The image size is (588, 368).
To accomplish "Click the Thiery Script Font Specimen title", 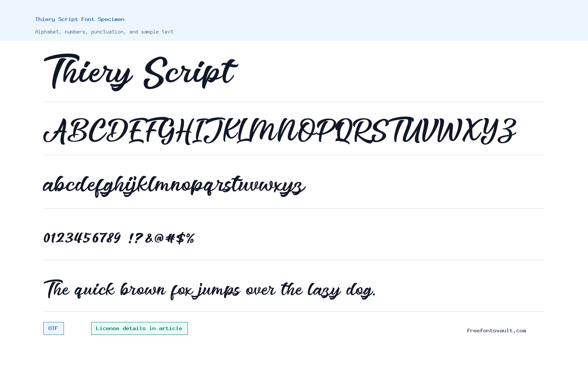I will coord(80,19).
